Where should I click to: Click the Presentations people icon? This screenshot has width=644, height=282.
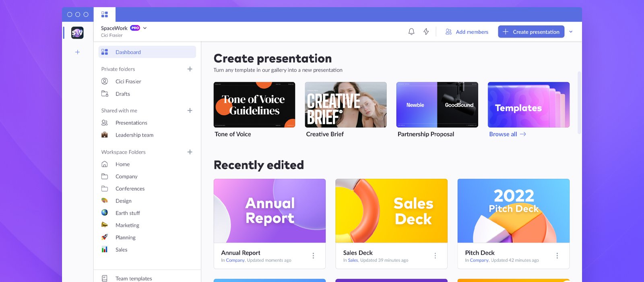click(x=105, y=123)
